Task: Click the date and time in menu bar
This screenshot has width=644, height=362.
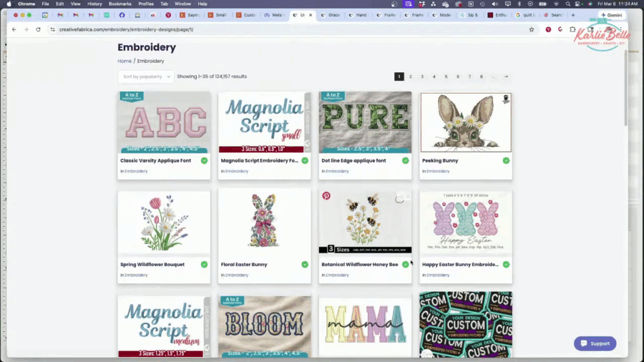Action: pyautogui.click(x=618, y=4)
